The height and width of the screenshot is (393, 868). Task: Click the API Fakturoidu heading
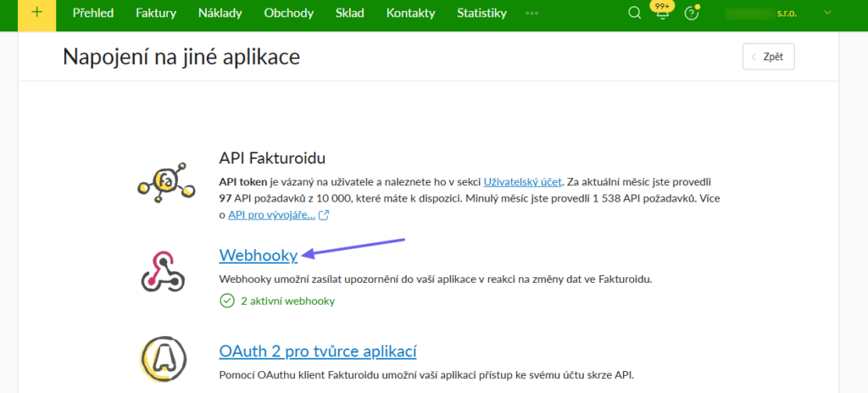click(272, 158)
